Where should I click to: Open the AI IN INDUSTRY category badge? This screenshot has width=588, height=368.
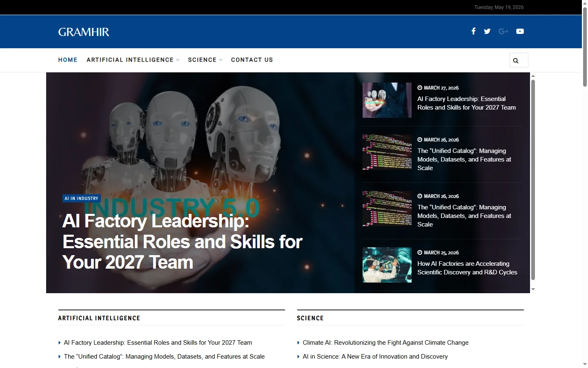(82, 198)
